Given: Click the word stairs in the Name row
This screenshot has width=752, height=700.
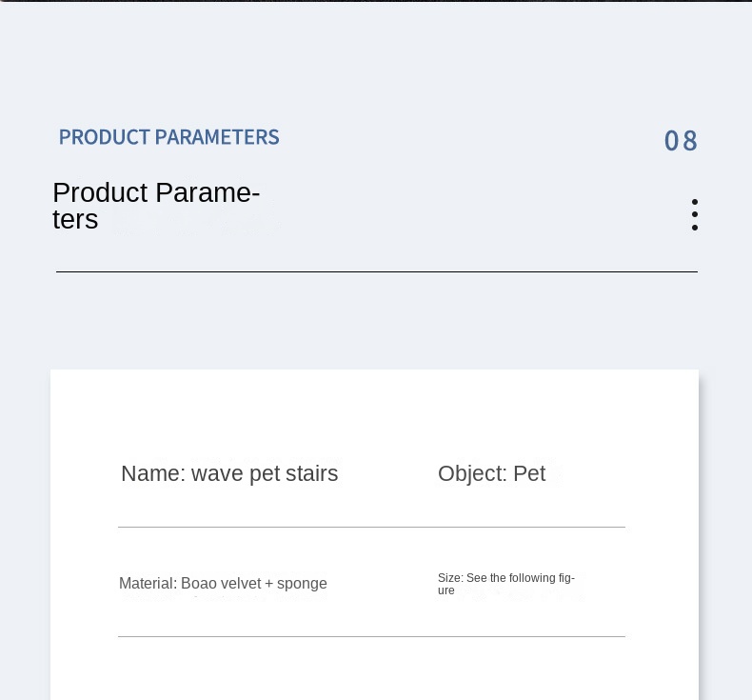Looking at the screenshot, I should tap(313, 473).
